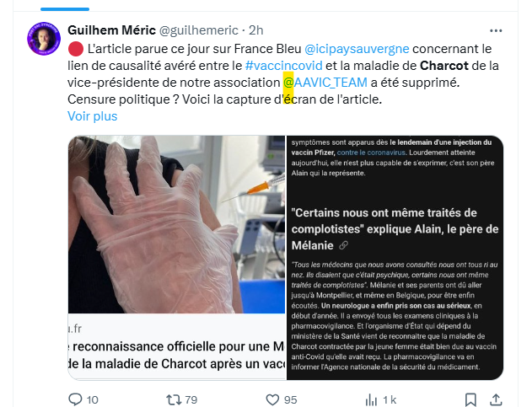Screen dimensions: 532x407
Task: Open the #vaccincovid hashtag
Action: point(283,66)
